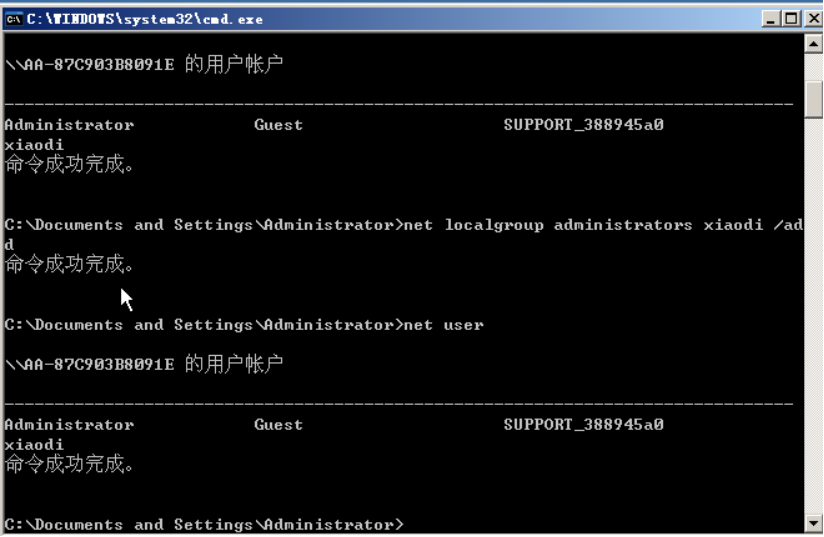Screen dimensions: 824x537
Task: Click the topmost \\AA-87C903B8091E header text
Action: click(90, 65)
